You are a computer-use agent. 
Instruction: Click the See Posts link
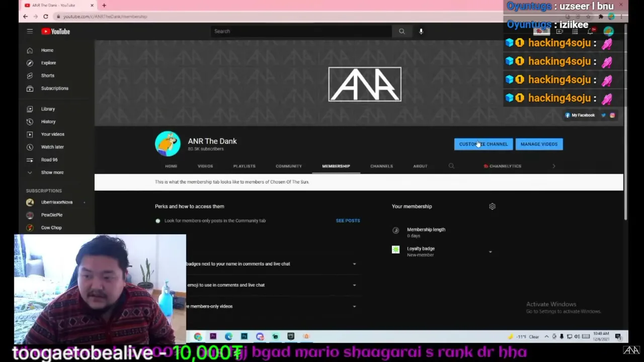[x=348, y=221]
